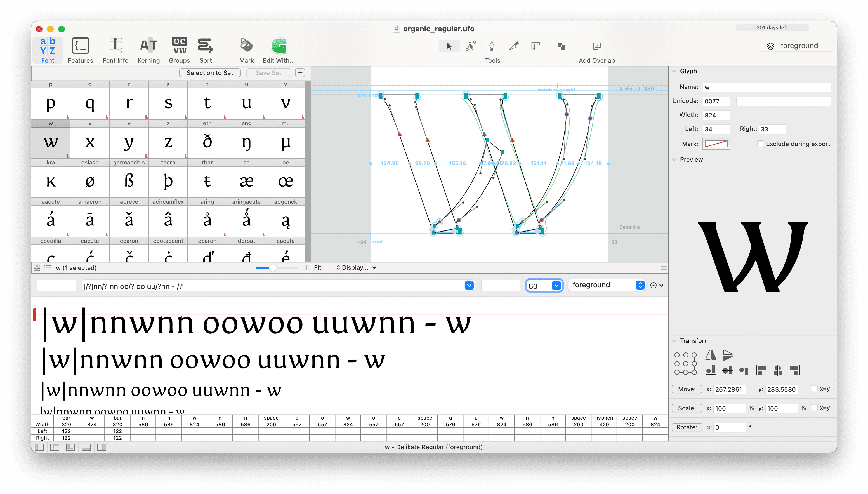Screen dimensions: 868x494
Task: Select the Measurement ruler tool
Action: tap(536, 46)
